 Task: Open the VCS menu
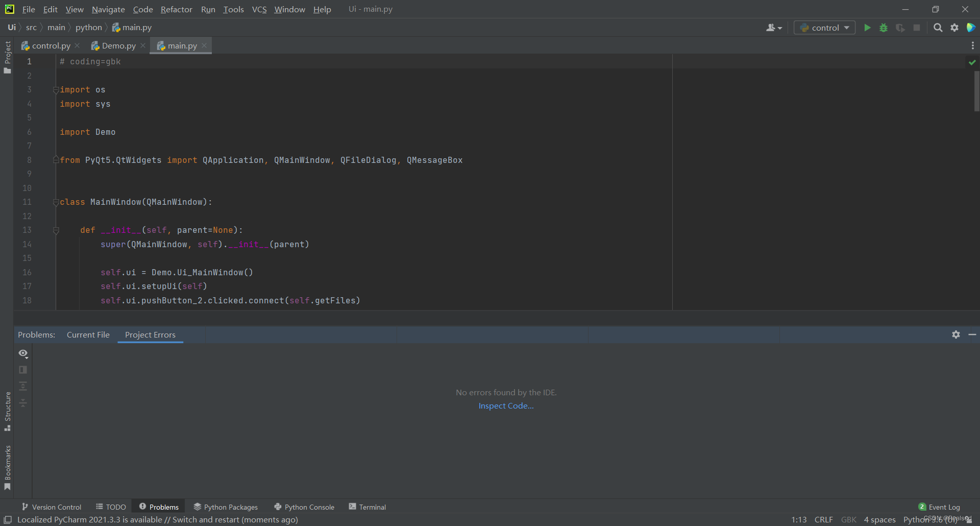[259, 9]
